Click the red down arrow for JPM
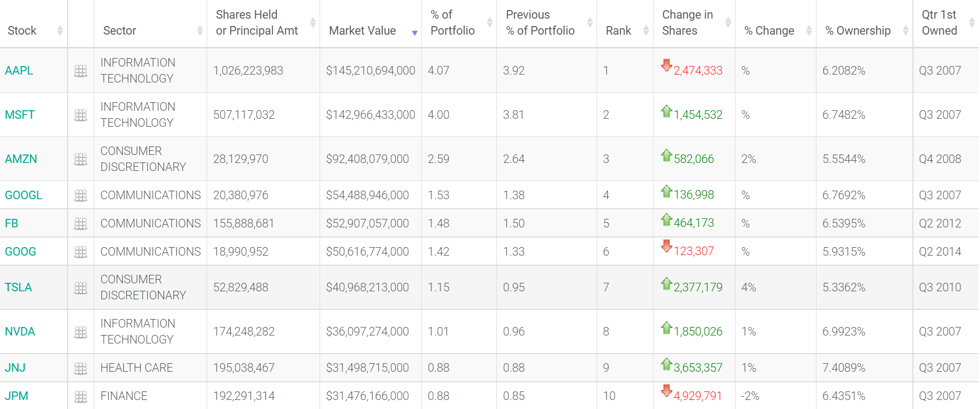980x409 pixels. tap(666, 390)
